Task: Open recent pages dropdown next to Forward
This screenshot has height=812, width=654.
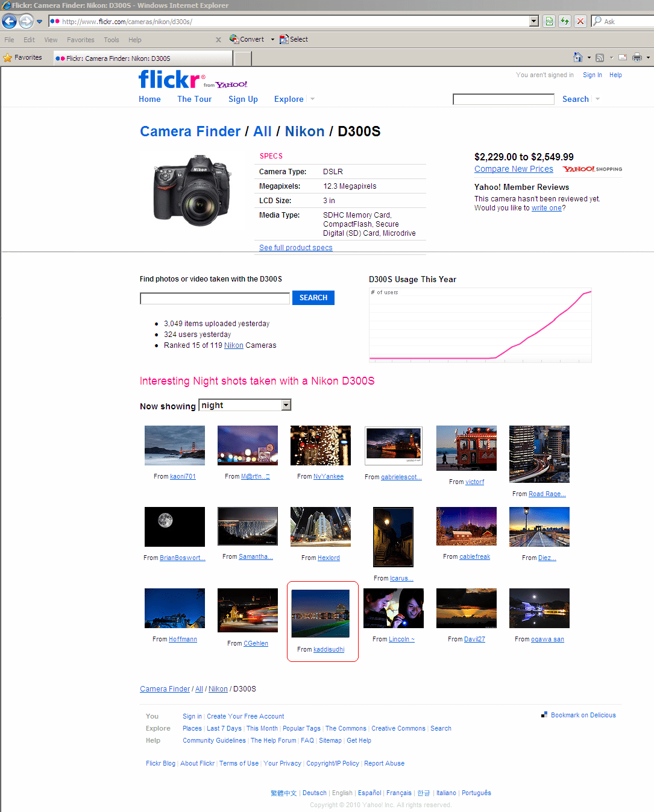Action: tap(40, 22)
